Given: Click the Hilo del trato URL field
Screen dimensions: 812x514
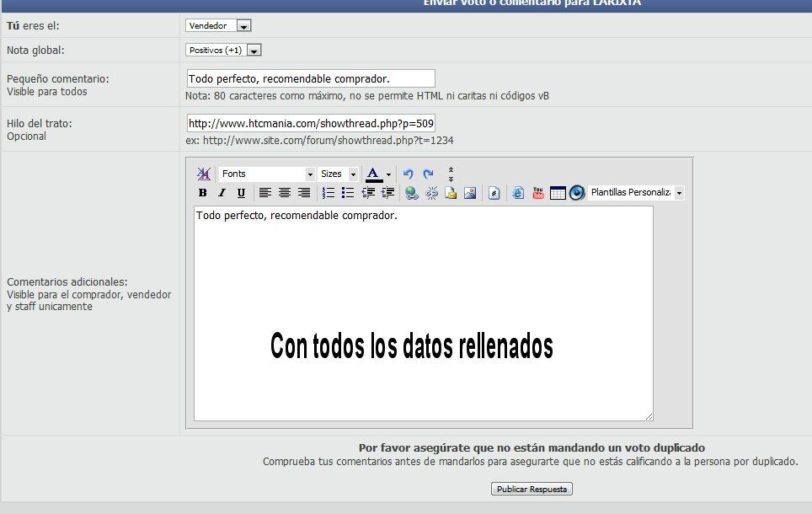Looking at the screenshot, I should click(311, 123).
